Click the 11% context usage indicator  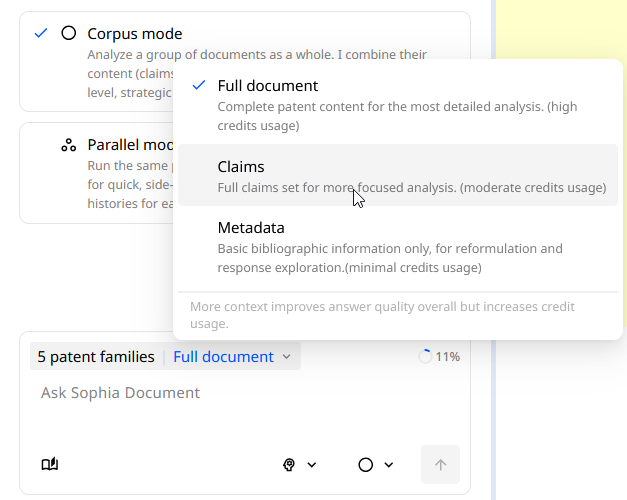click(439, 356)
